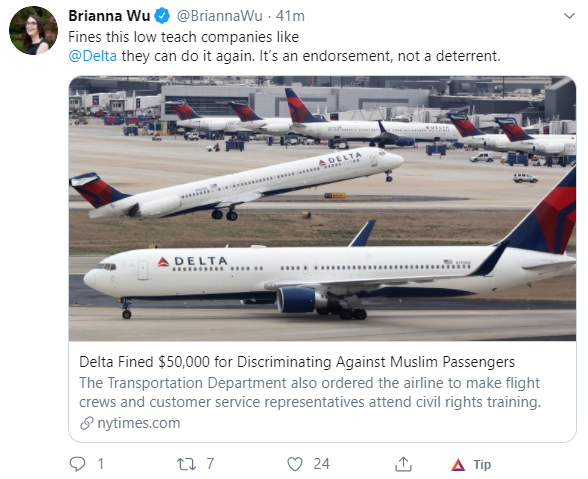Click the article description about Transportation Department
The height and width of the screenshot is (479, 588).
[310, 392]
